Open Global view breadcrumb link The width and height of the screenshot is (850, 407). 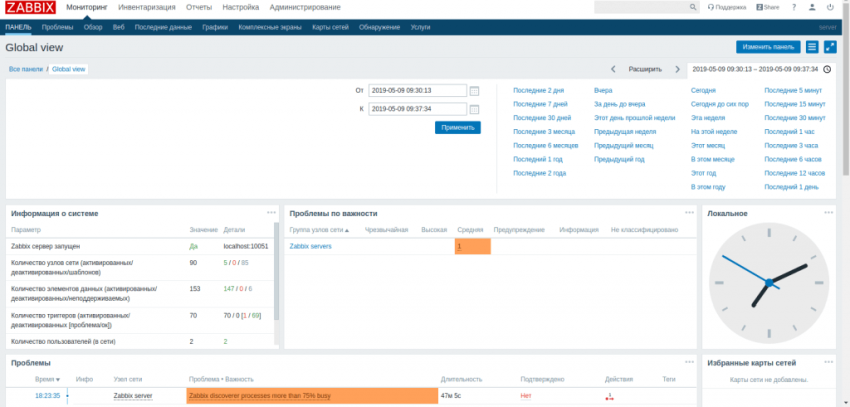click(x=68, y=69)
